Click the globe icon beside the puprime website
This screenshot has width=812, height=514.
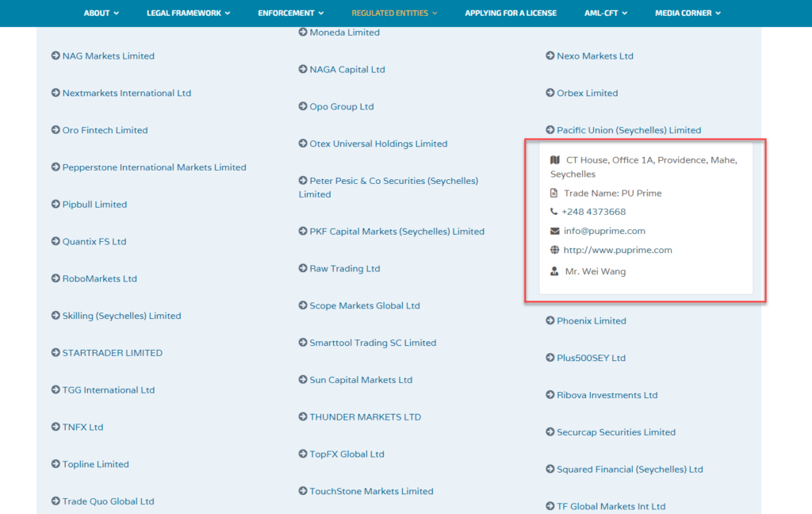coord(554,250)
